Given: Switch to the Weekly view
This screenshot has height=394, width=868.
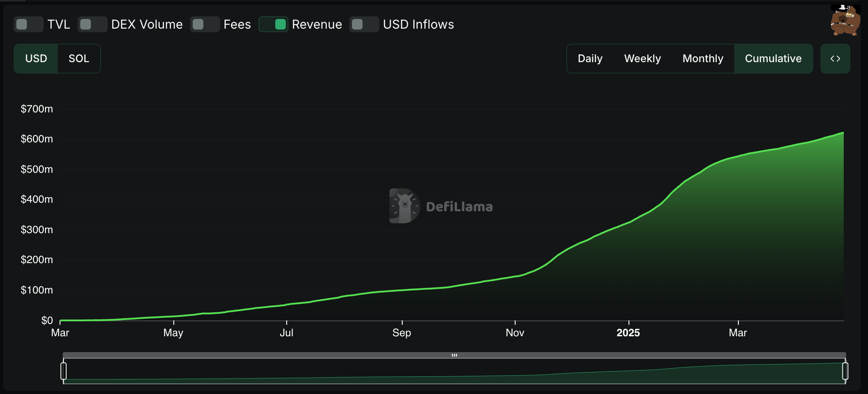Looking at the screenshot, I should (642, 59).
